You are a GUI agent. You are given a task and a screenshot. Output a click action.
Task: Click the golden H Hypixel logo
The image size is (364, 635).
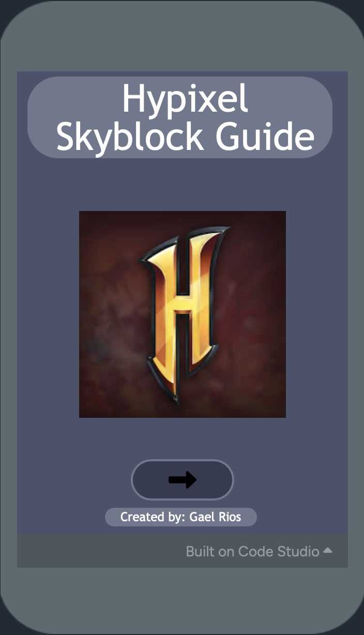[186, 313]
